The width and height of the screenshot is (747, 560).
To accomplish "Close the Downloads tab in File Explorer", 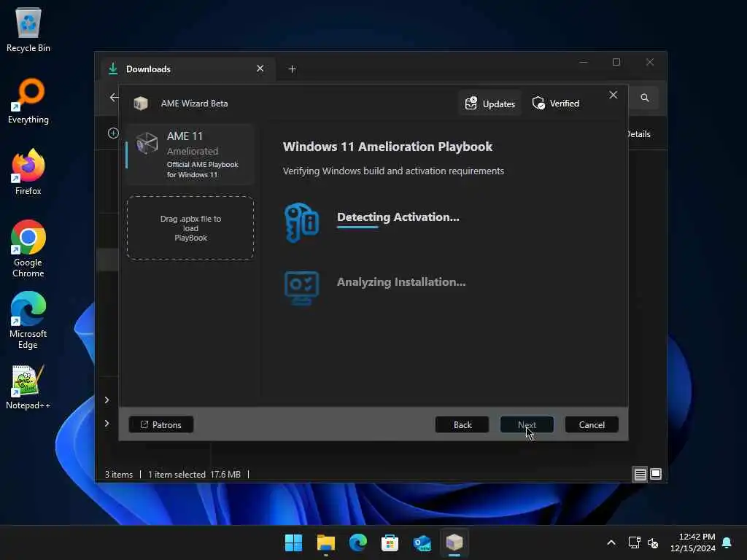I will pos(260,69).
